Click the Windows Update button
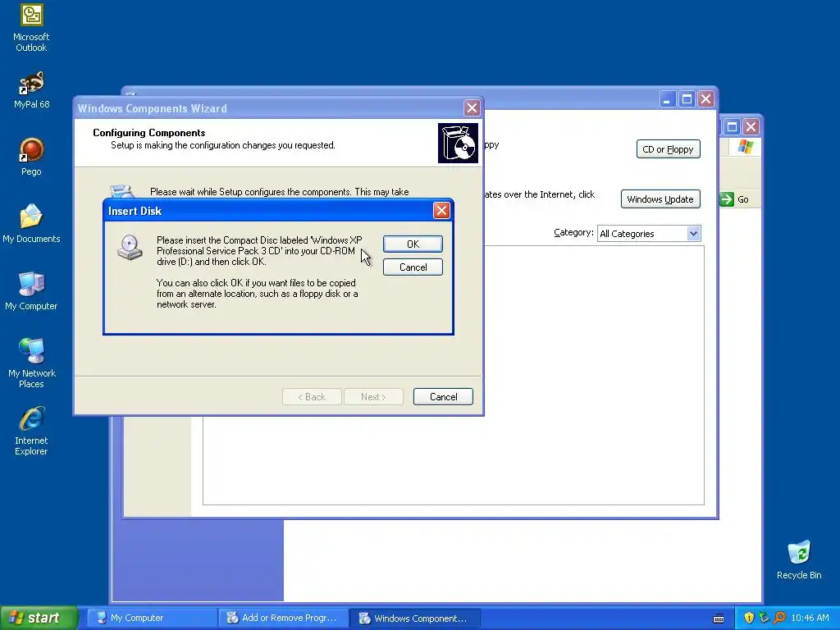Viewport: 840px width, 630px height. 660,199
